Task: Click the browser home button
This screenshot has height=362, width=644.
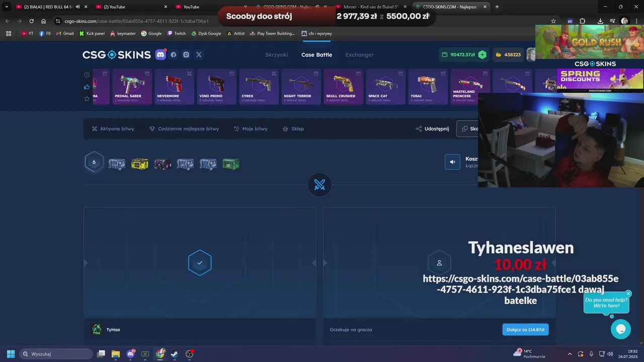Action: pyautogui.click(x=44, y=21)
